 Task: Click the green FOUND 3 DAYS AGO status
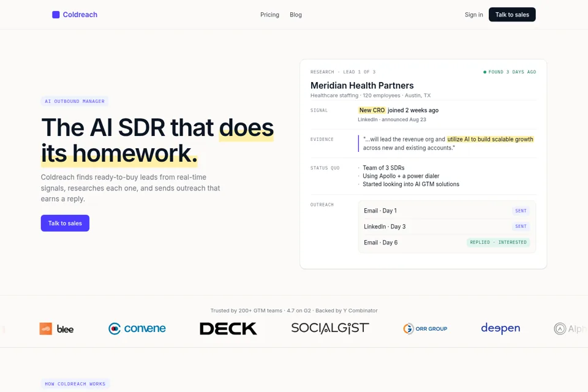click(510, 72)
